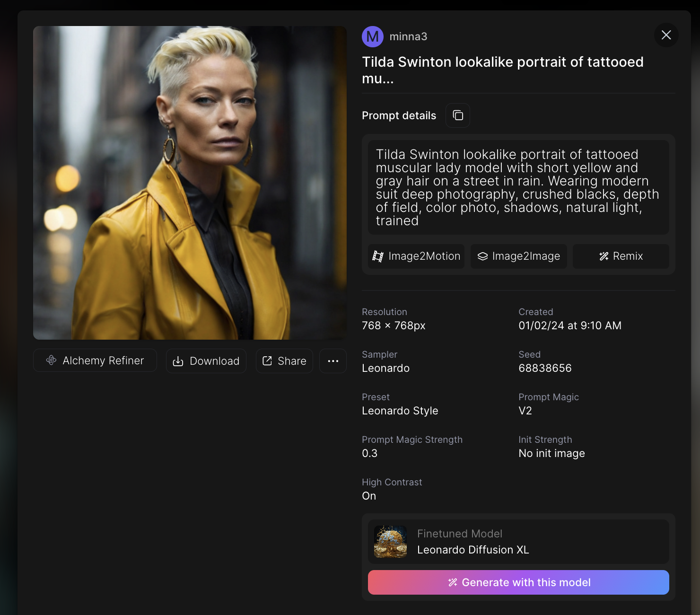The height and width of the screenshot is (615, 700).
Task: Click the magic wand icon on Remix
Action: point(604,256)
